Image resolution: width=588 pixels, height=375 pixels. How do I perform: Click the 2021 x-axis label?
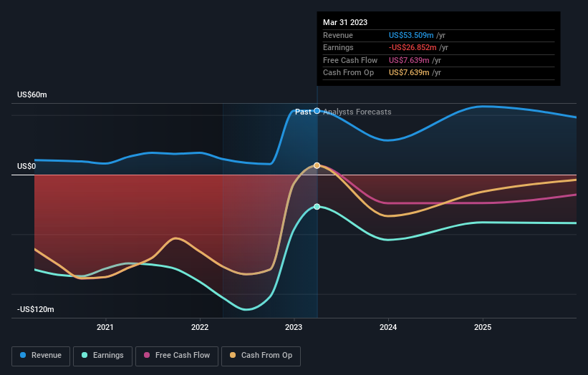(105, 328)
